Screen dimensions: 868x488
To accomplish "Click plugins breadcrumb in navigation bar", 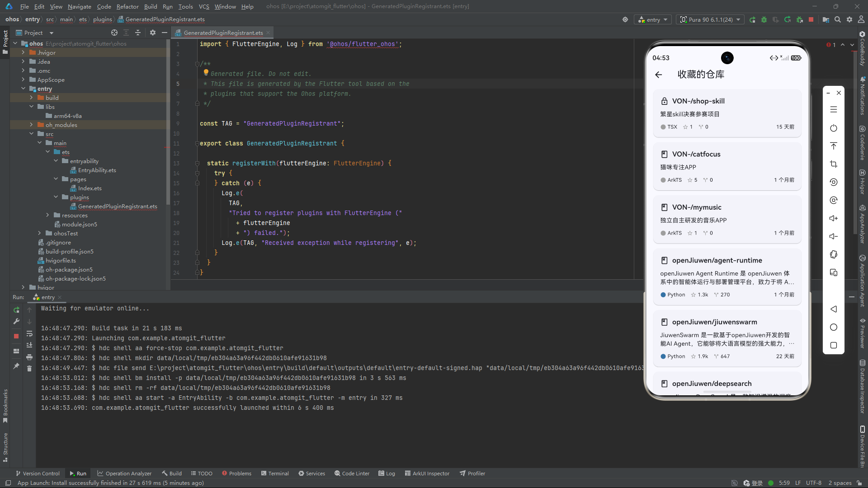I will (x=102, y=19).
